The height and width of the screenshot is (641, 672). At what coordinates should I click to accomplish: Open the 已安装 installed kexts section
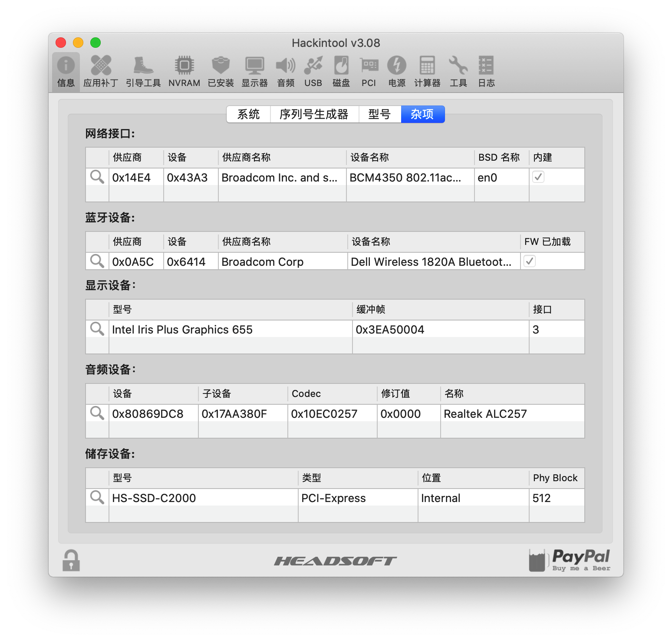[221, 72]
